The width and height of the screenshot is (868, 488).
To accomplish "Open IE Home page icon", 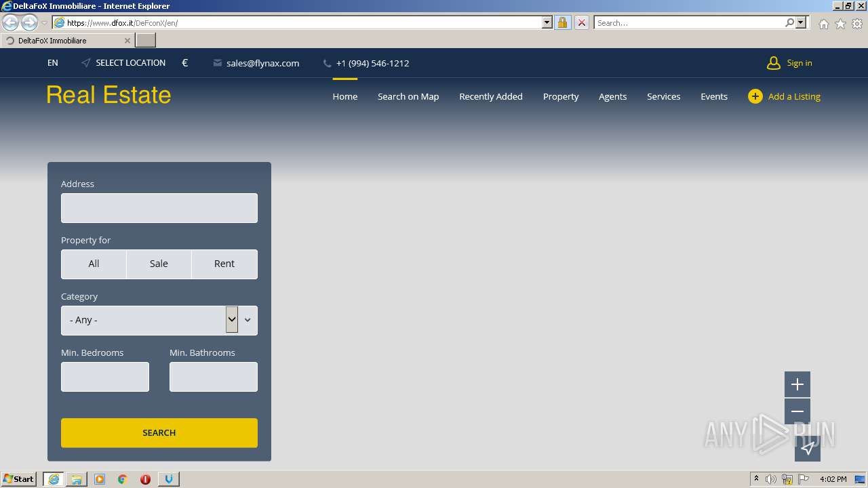I will click(x=823, y=24).
